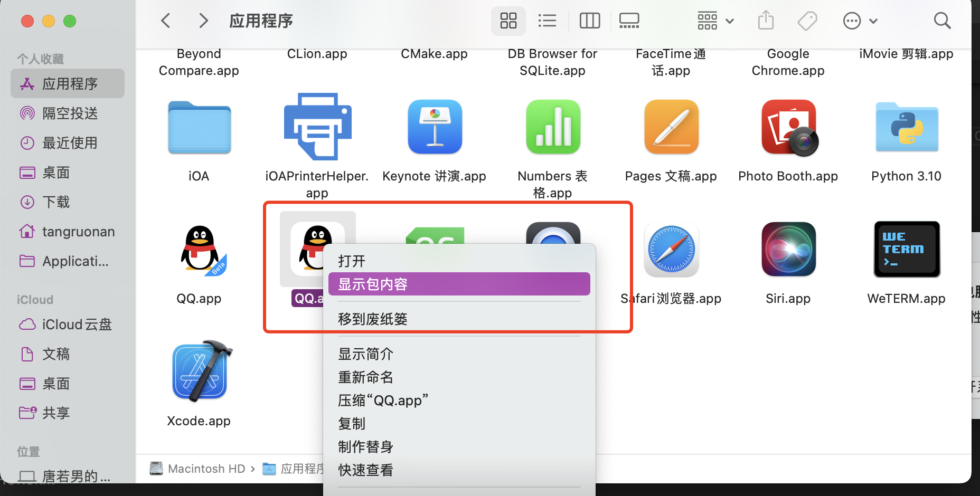The width and height of the screenshot is (980, 496).
Task: Click the Keynote 讲演.app name label
Action: coord(435,176)
